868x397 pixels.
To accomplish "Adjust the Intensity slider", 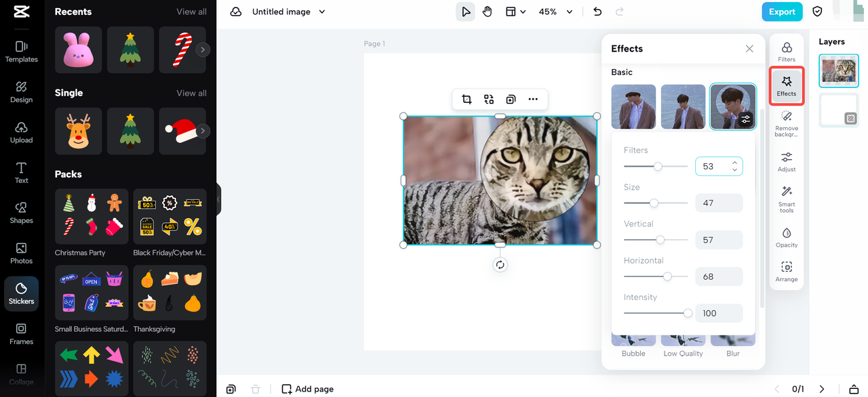I will pos(655,313).
